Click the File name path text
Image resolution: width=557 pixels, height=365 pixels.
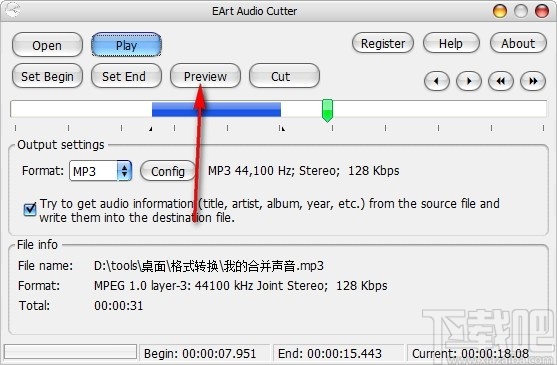click(x=209, y=266)
